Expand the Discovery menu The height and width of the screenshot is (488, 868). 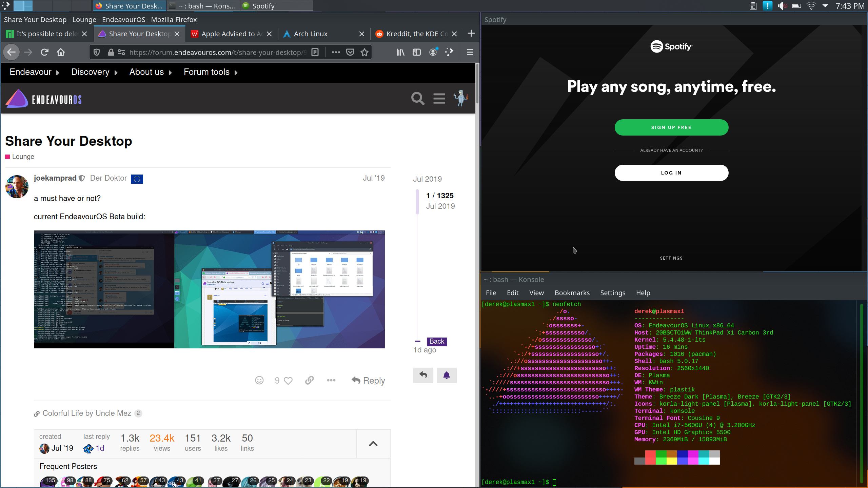pyautogui.click(x=94, y=72)
